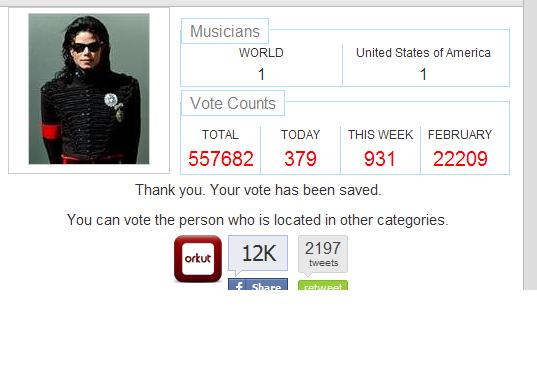This screenshot has width=537, height=384.
Task: Click the TODAY vote count 379
Action: click(300, 159)
